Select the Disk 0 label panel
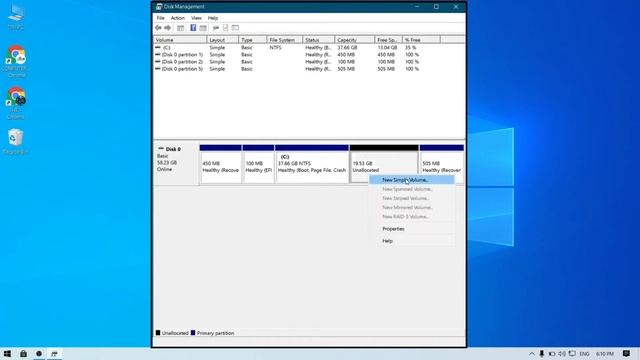 [176, 164]
